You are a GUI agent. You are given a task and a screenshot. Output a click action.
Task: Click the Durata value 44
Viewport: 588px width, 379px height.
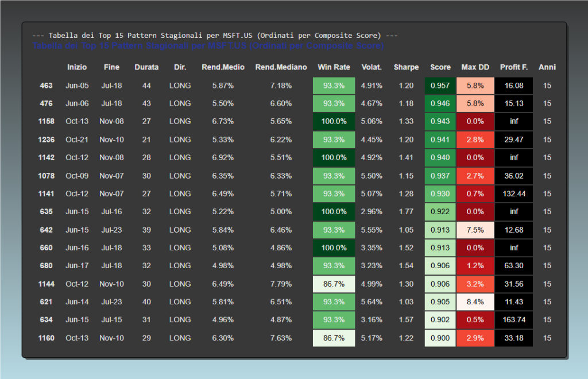pos(146,86)
